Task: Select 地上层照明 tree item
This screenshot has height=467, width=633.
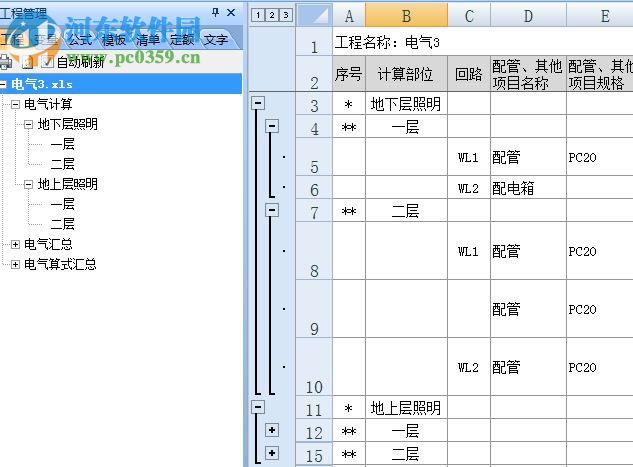Action: (x=67, y=184)
